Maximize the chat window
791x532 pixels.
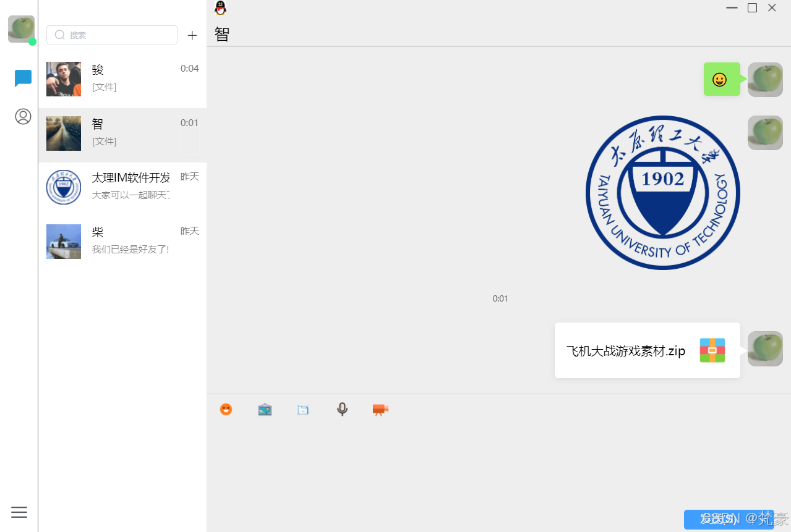point(752,7)
